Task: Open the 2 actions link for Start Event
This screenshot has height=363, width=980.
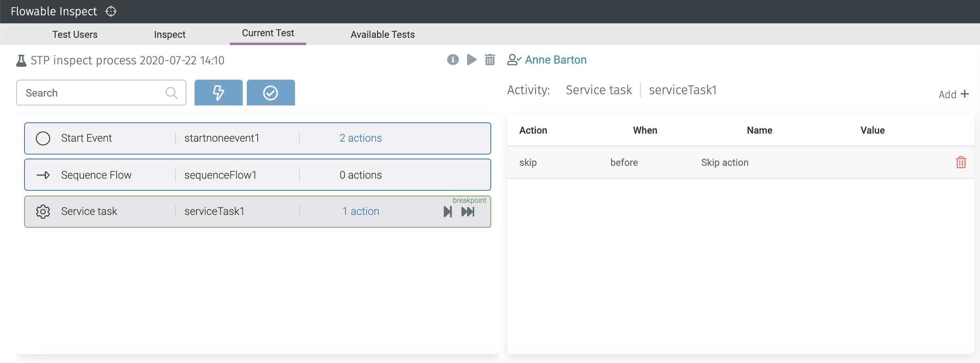Action: click(x=360, y=138)
